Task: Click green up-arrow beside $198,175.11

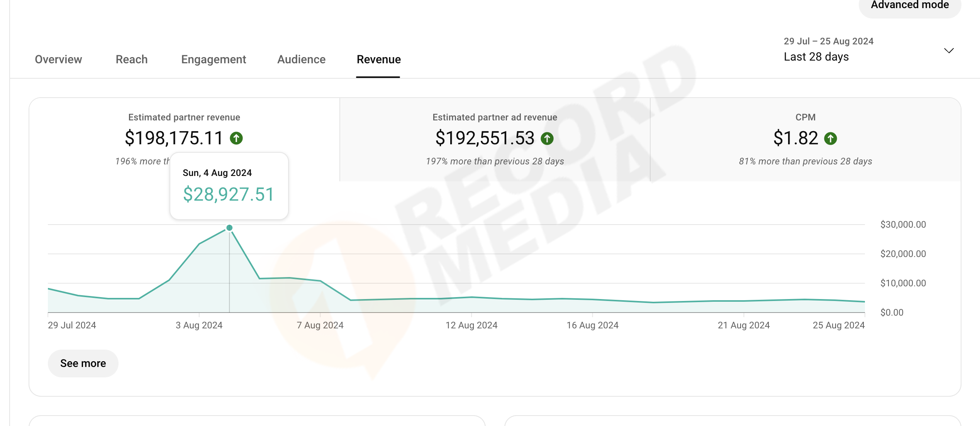Action: coord(236,138)
